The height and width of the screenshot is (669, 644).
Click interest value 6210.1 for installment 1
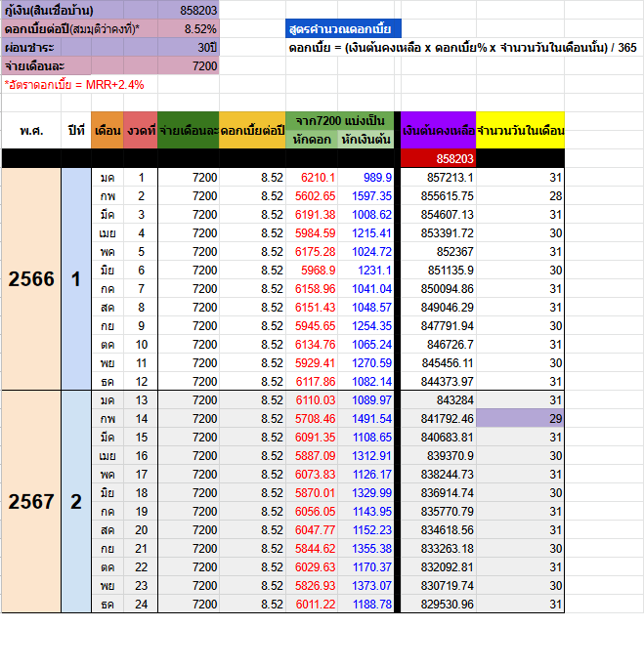(312, 177)
